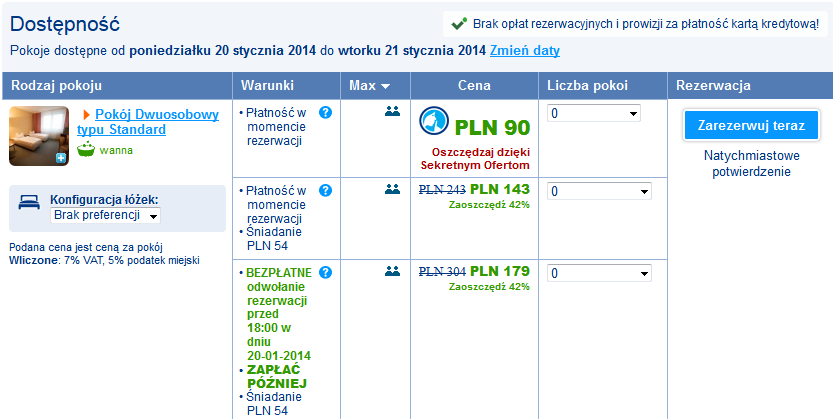Click PLN 179 discounted price
Screen dimensions: 833x419
coord(500,271)
